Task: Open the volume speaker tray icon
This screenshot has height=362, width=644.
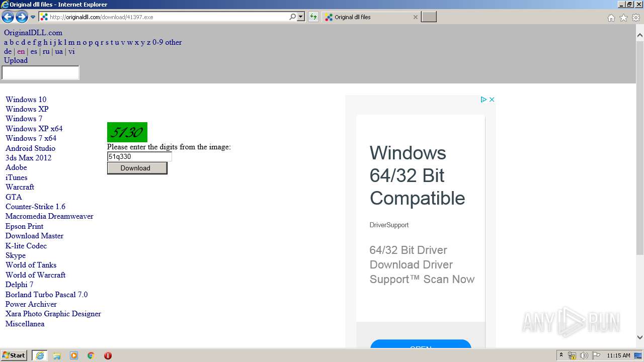Action: point(584,355)
